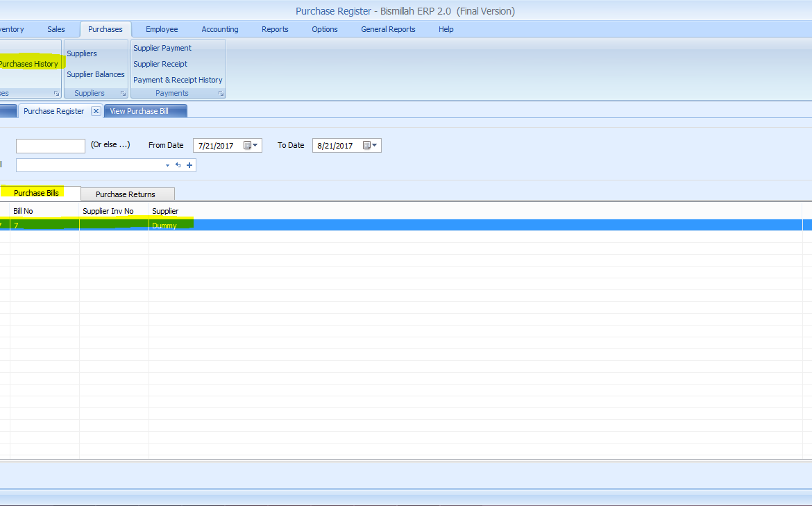This screenshot has height=506, width=812.
Task: Switch to the Purchase Returns tab
Action: (126, 194)
